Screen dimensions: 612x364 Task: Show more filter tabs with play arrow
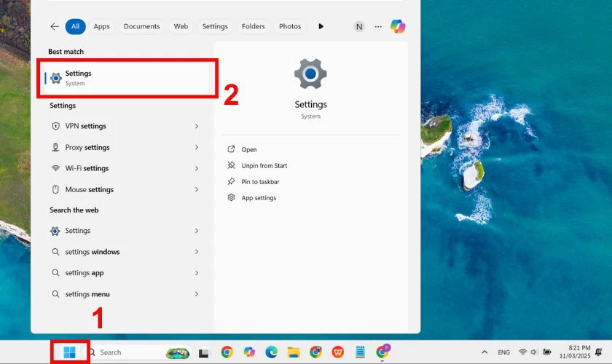click(x=321, y=26)
